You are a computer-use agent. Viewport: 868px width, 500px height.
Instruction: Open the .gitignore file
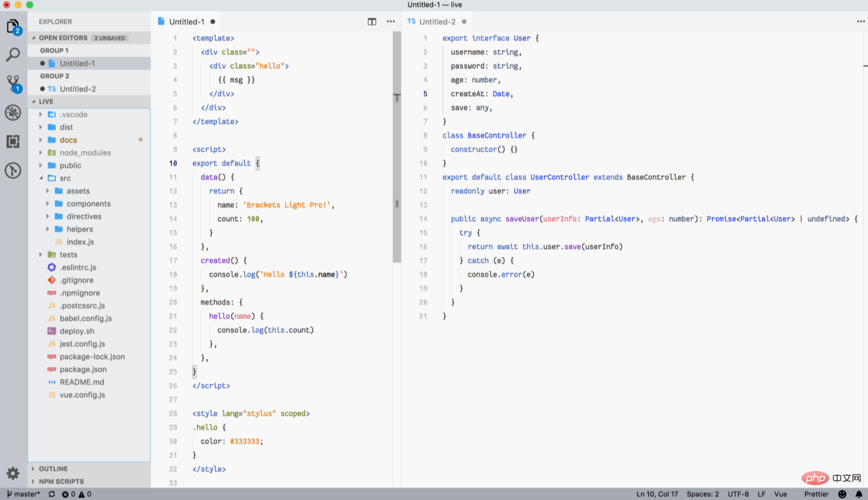coord(89,280)
